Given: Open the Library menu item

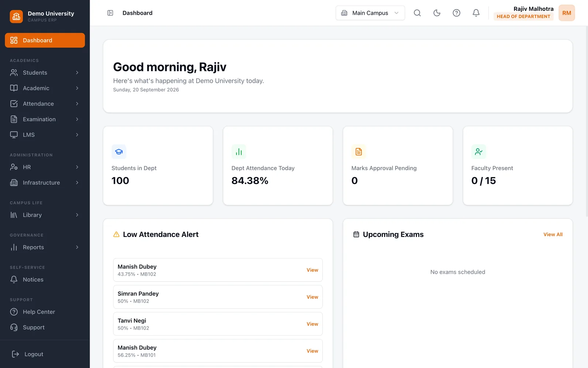Looking at the screenshot, I should [45, 215].
